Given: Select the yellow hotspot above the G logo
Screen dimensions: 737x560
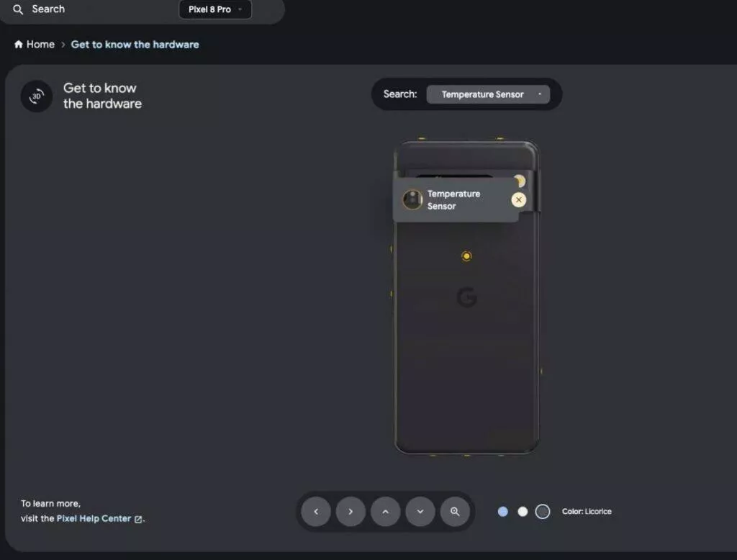Looking at the screenshot, I should pos(466,256).
